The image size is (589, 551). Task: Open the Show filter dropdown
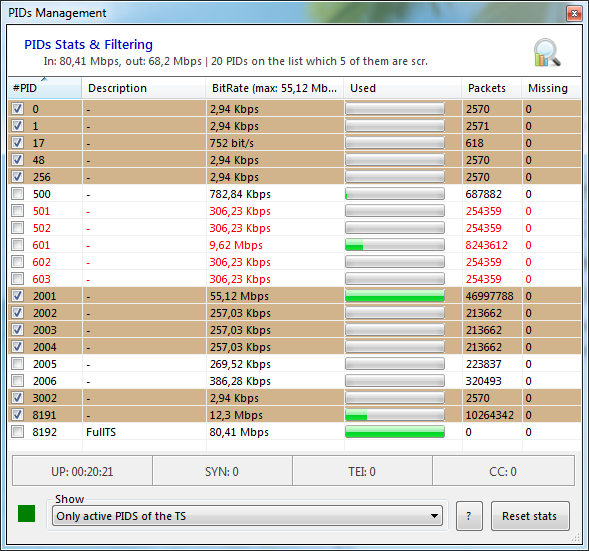pyautogui.click(x=247, y=516)
